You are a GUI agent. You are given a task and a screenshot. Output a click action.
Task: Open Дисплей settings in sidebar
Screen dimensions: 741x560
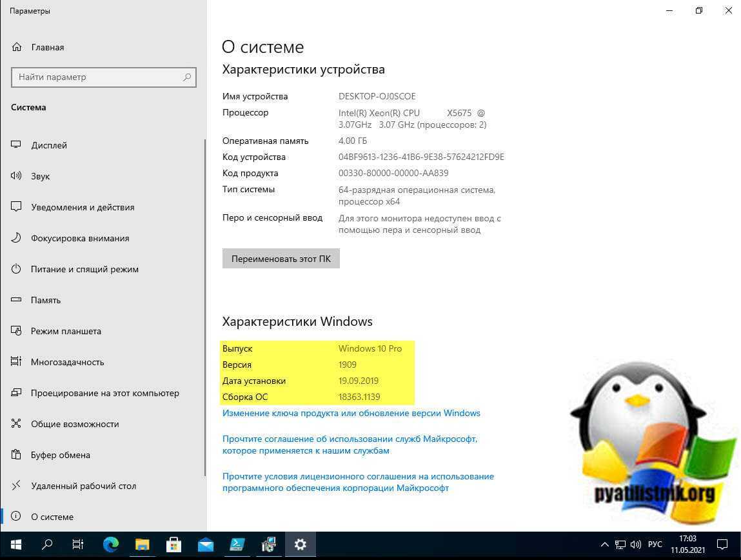(49, 145)
